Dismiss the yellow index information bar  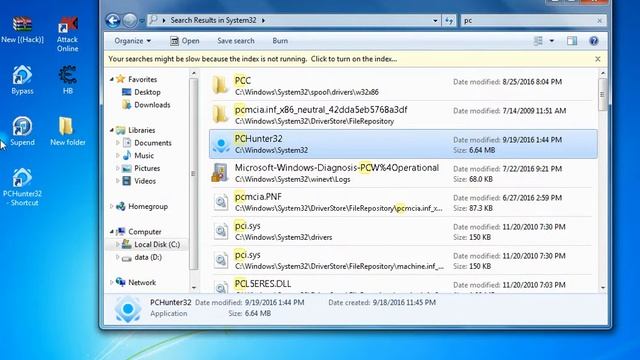(598, 59)
